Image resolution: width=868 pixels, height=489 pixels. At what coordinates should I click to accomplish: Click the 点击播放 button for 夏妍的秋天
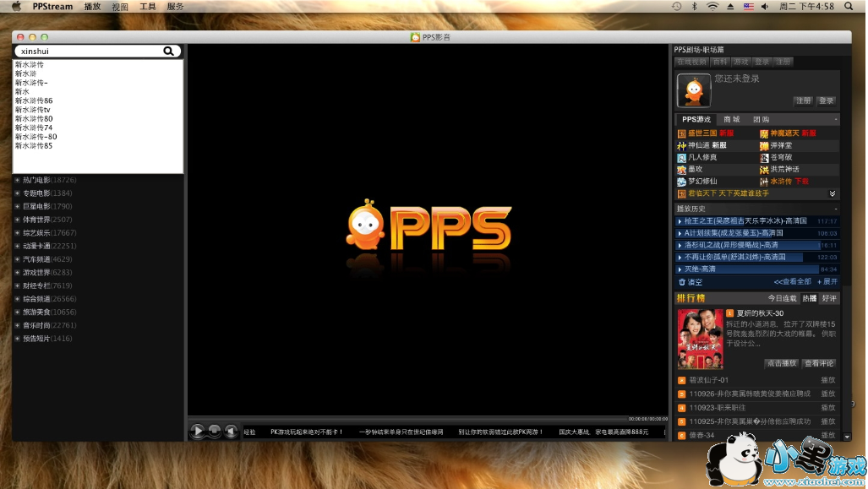pyautogui.click(x=781, y=363)
